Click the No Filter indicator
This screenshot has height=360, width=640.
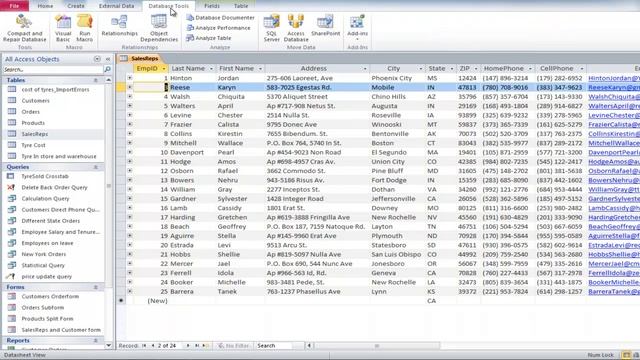tap(233, 346)
